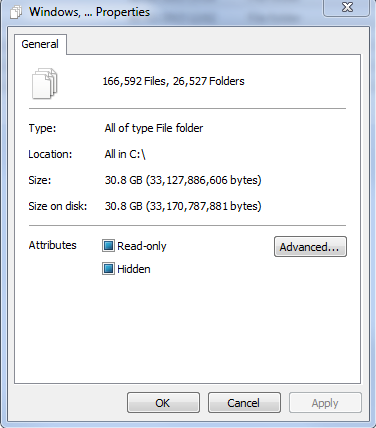
Task: Click the Cancel button
Action: point(244,403)
